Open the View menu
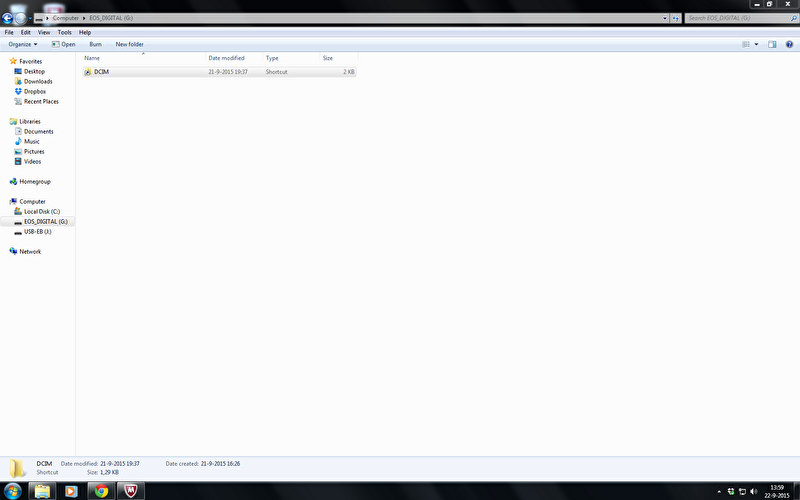Image resolution: width=800 pixels, height=500 pixels. pos(44,32)
